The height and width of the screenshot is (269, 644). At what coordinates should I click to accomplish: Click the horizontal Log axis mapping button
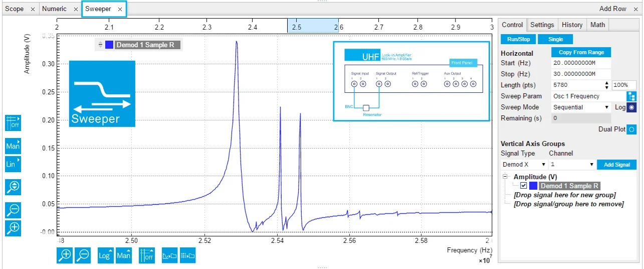pyautogui.click(x=105, y=255)
